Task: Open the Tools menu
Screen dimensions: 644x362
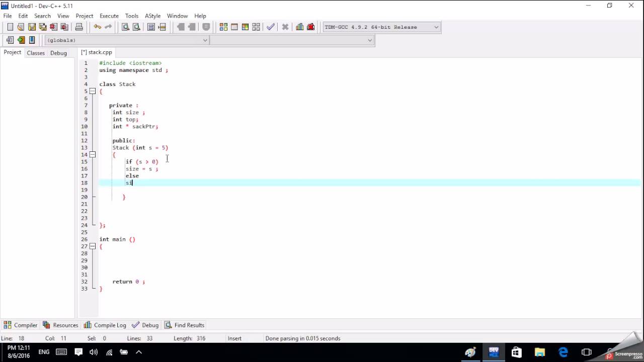Action: coord(132,16)
